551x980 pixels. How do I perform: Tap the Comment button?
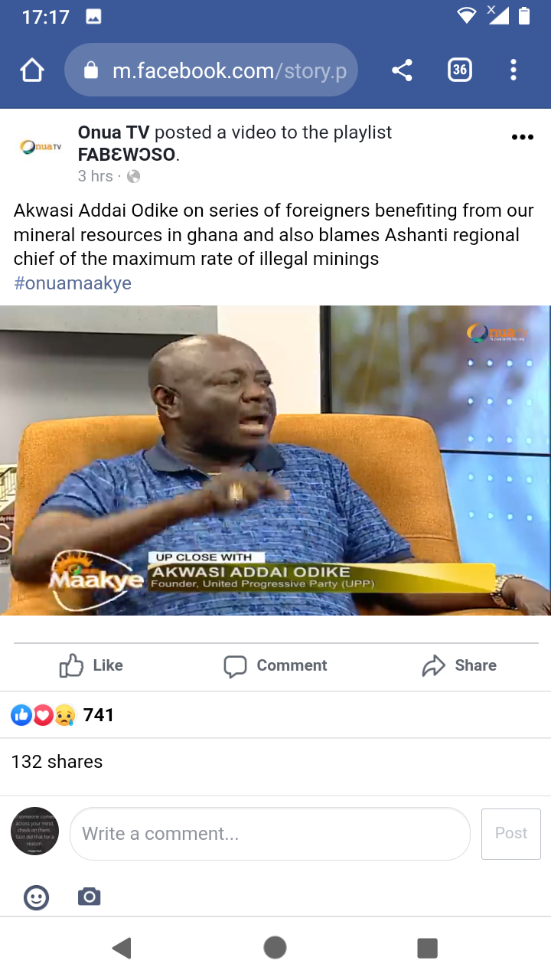tap(275, 665)
